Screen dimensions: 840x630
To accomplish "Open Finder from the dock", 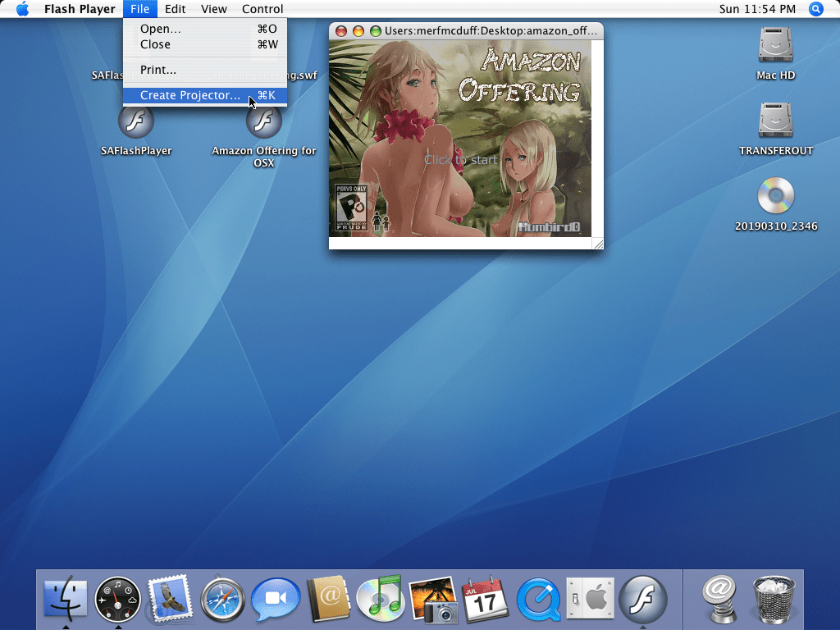I will click(x=64, y=598).
